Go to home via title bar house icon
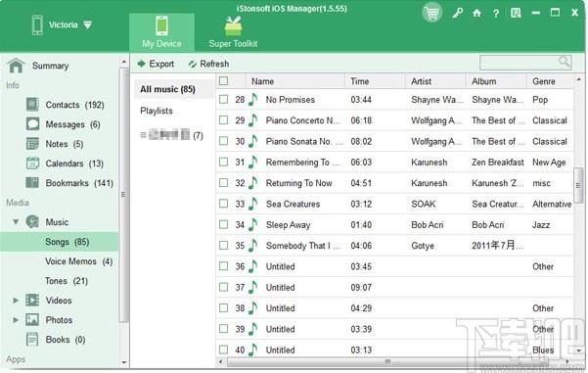The image size is (588, 373). (x=476, y=14)
